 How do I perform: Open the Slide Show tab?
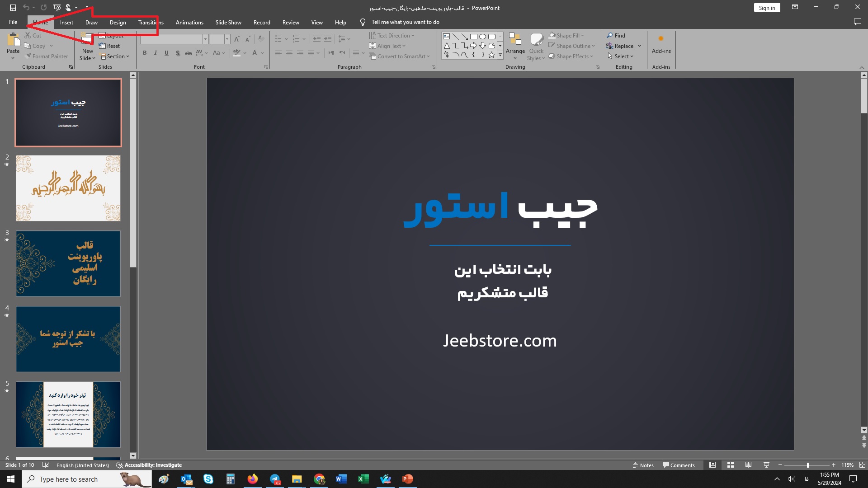(x=228, y=22)
